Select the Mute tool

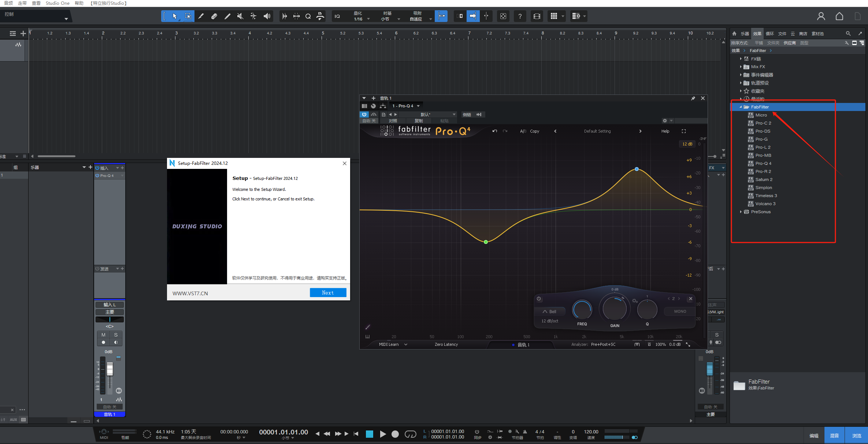pyautogui.click(x=240, y=16)
